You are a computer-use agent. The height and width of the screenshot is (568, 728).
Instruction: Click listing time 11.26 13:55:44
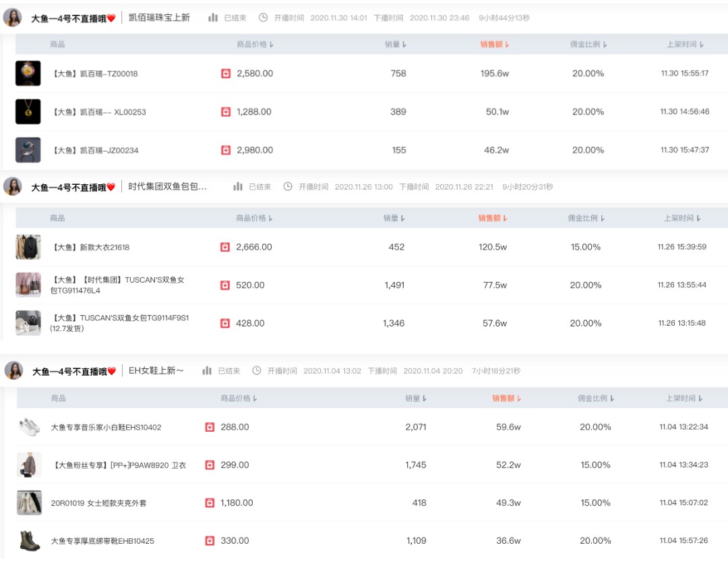click(x=681, y=285)
